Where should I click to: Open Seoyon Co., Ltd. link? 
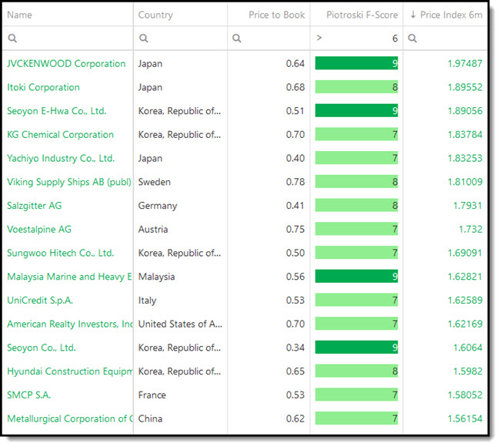pos(41,348)
